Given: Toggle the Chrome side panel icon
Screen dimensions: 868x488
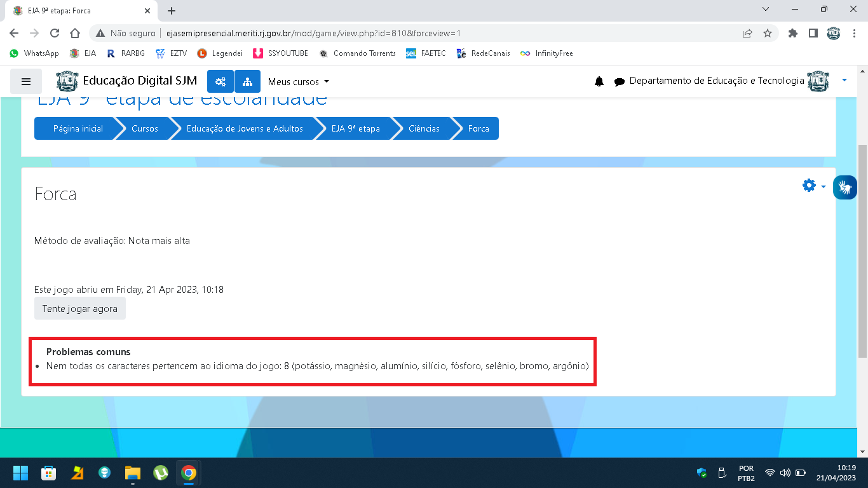Looking at the screenshot, I should click(x=813, y=33).
